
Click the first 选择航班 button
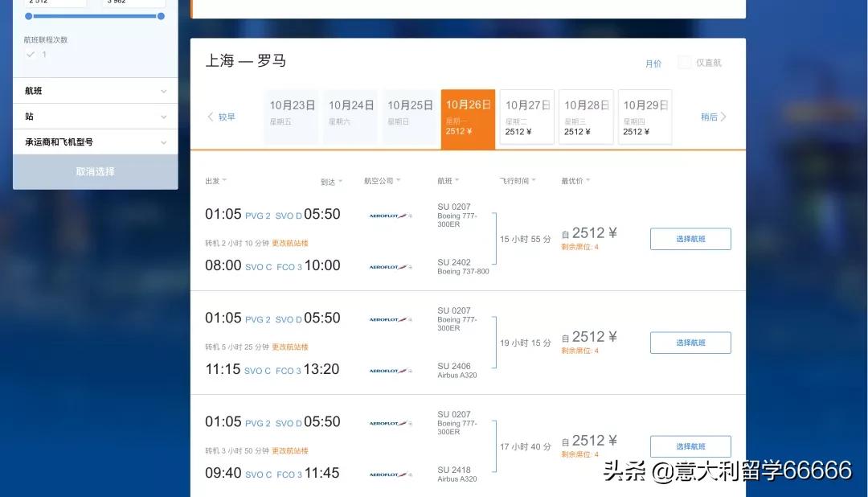click(x=690, y=239)
